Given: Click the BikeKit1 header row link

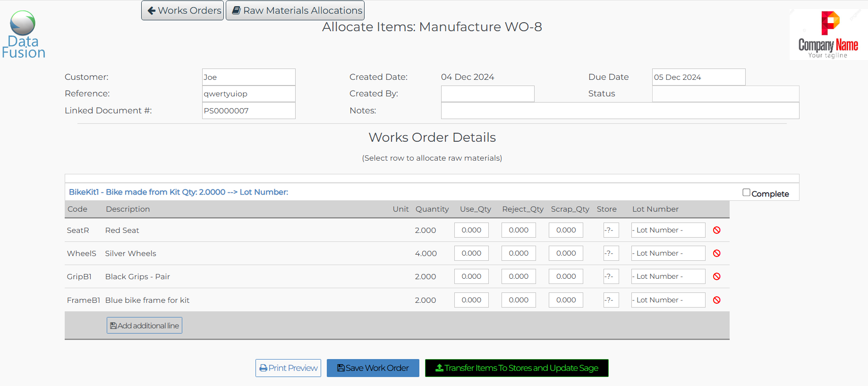Looking at the screenshot, I should point(179,192).
